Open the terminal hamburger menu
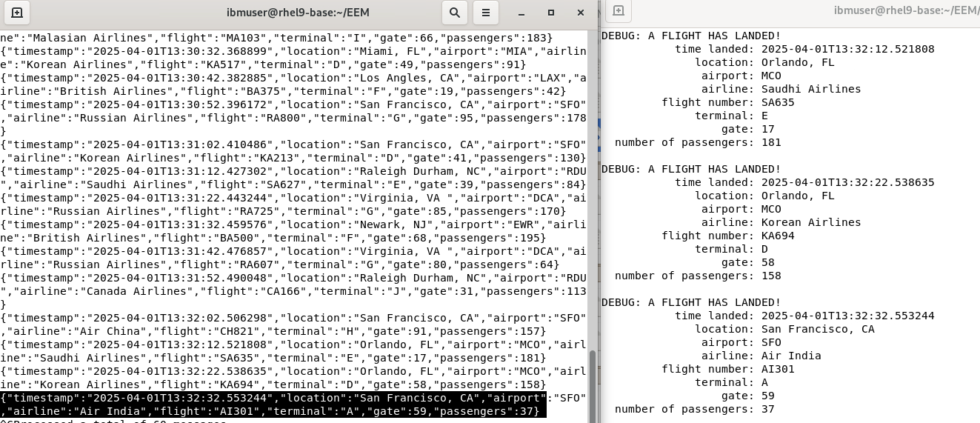 (x=485, y=13)
